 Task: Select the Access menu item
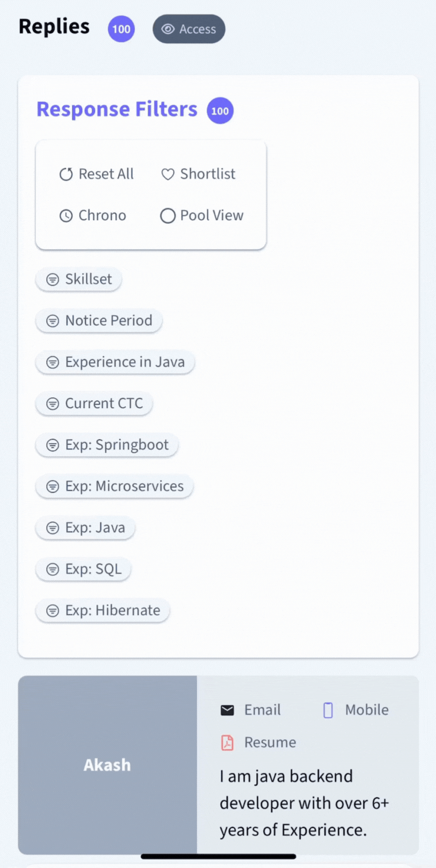click(x=189, y=29)
